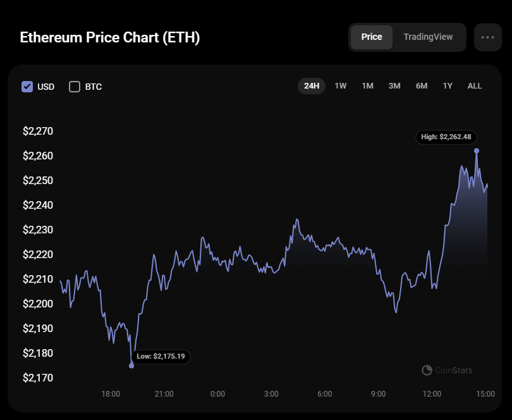Screen dimensions: 512x420
Task: Toggle the BTC option next to USD
Action: click(74, 87)
